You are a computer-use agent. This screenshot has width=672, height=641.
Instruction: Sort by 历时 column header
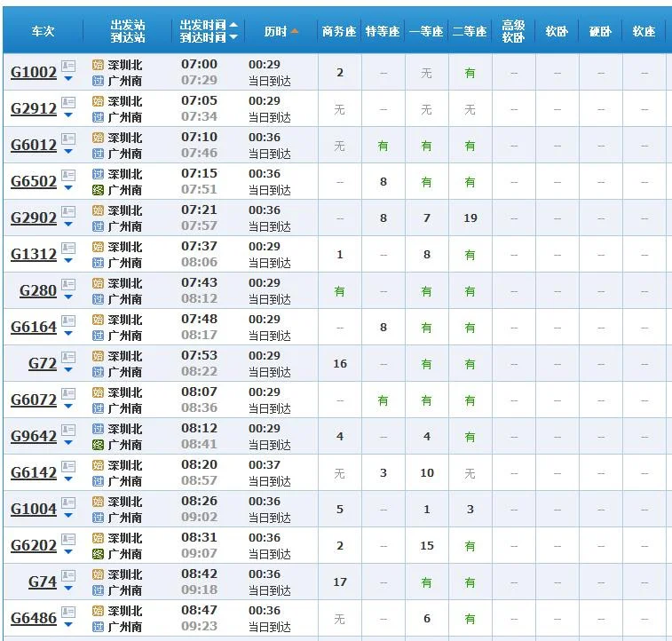[281, 31]
